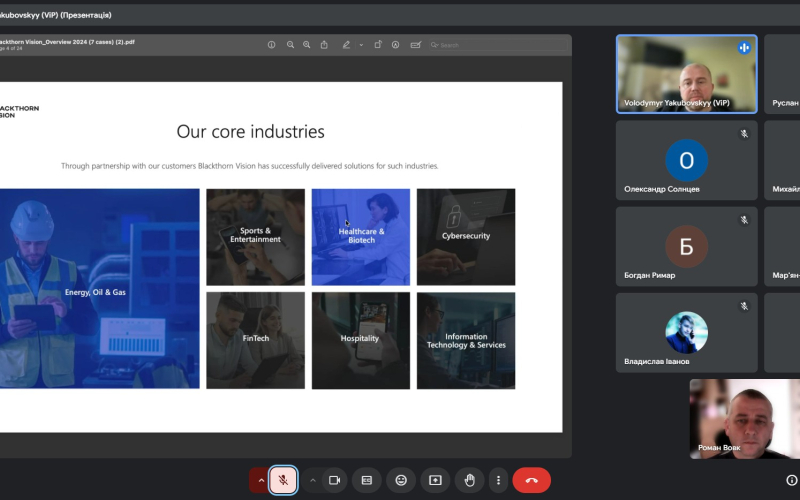The image size is (800, 500).
Task: Click the Hospitality industry card
Action: point(361,340)
